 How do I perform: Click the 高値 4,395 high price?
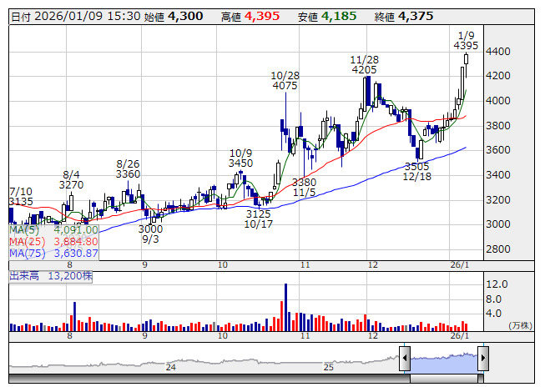pyautogui.click(x=250, y=17)
